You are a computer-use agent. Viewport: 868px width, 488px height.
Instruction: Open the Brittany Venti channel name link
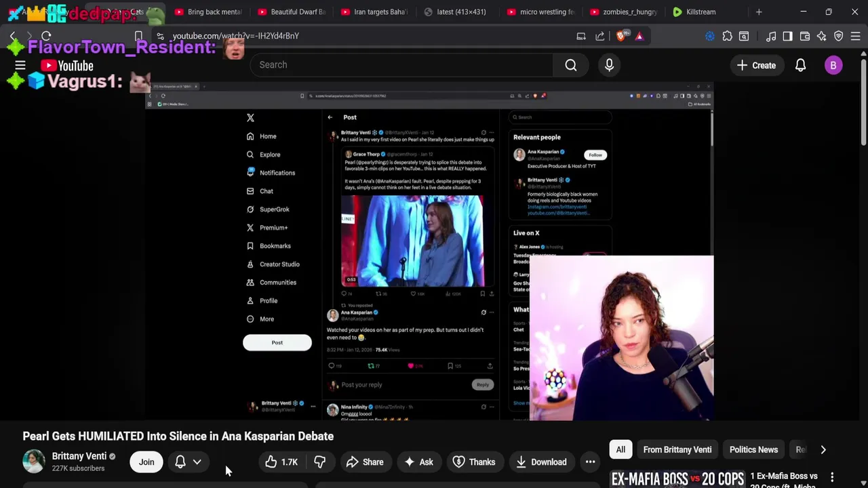(79, 456)
